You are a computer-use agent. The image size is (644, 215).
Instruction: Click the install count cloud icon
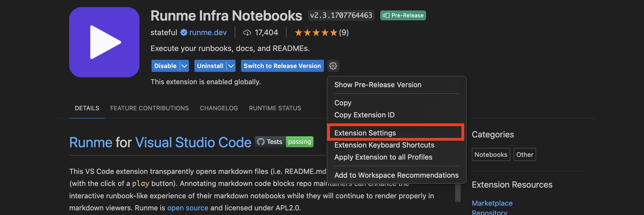247,33
